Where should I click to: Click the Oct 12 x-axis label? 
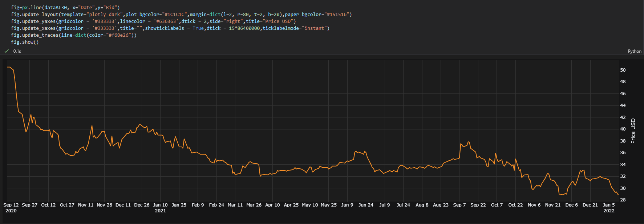[48, 205]
